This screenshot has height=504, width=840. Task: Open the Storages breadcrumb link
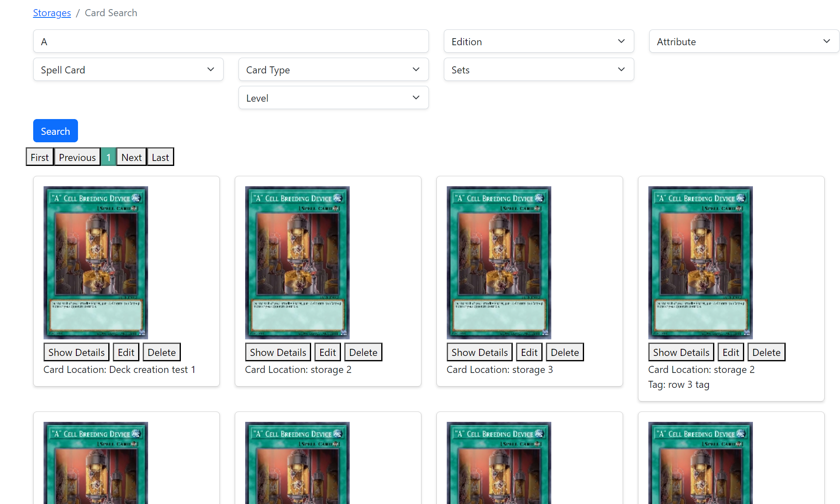52,13
